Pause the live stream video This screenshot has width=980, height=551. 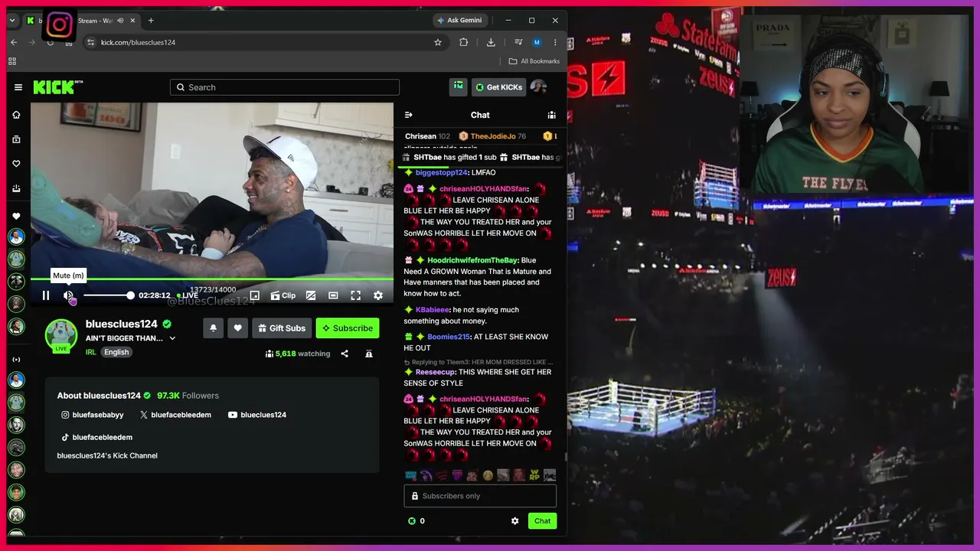(46, 295)
